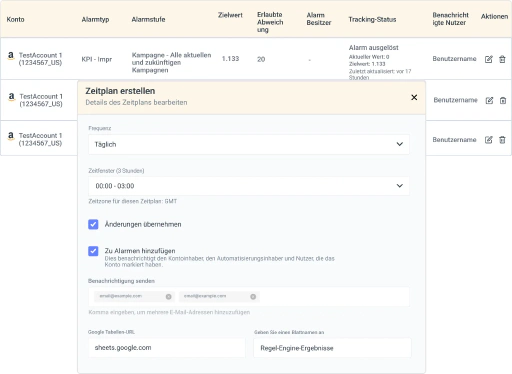Click the Alarmtyp column header
The width and height of the screenshot is (512, 374).
pos(95,19)
